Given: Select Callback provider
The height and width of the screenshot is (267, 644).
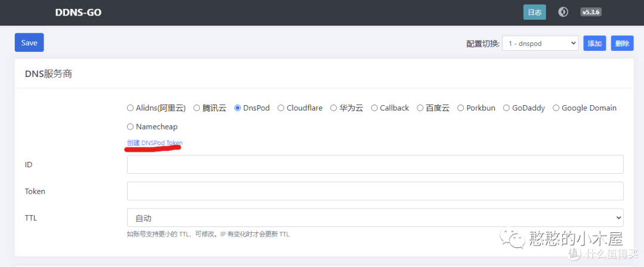Looking at the screenshot, I should 374,108.
